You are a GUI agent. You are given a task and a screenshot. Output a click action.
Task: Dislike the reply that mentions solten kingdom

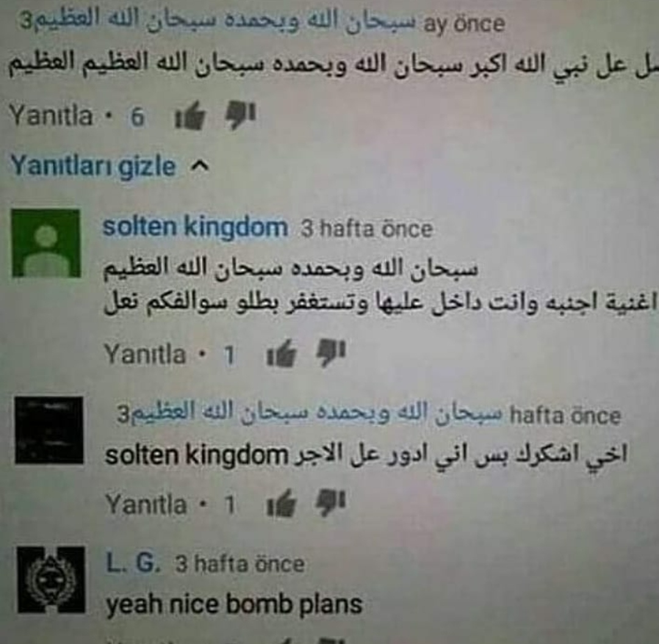tap(331, 503)
